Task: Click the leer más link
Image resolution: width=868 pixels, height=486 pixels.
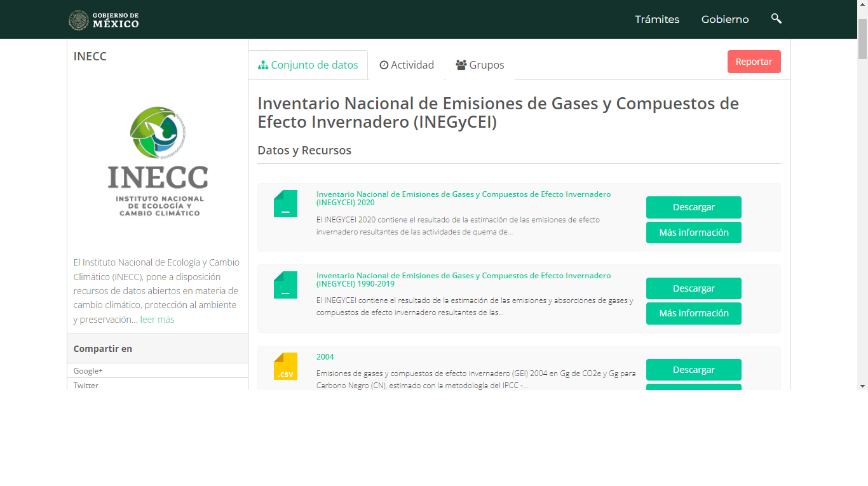Action: pos(157,320)
